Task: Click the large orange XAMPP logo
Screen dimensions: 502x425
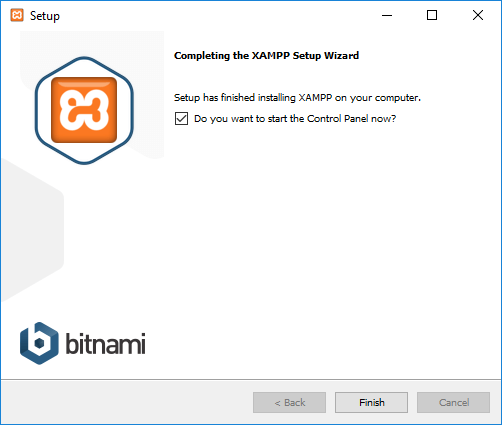Action: (x=84, y=110)
